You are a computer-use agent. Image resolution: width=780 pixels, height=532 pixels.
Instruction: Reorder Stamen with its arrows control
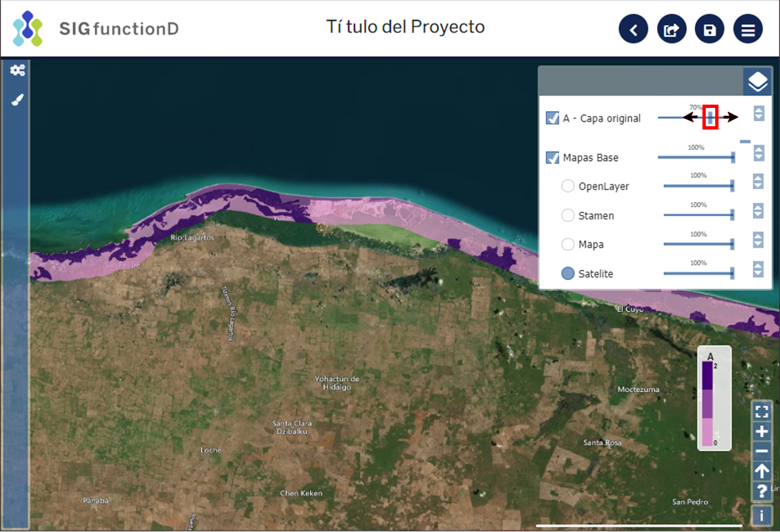click(758, 211)
